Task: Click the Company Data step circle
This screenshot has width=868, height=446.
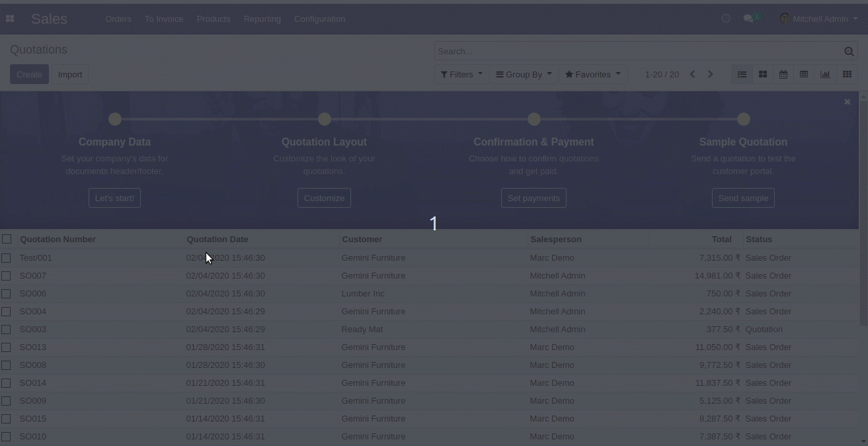Action: pyautogui.click(x=115, y=119)
